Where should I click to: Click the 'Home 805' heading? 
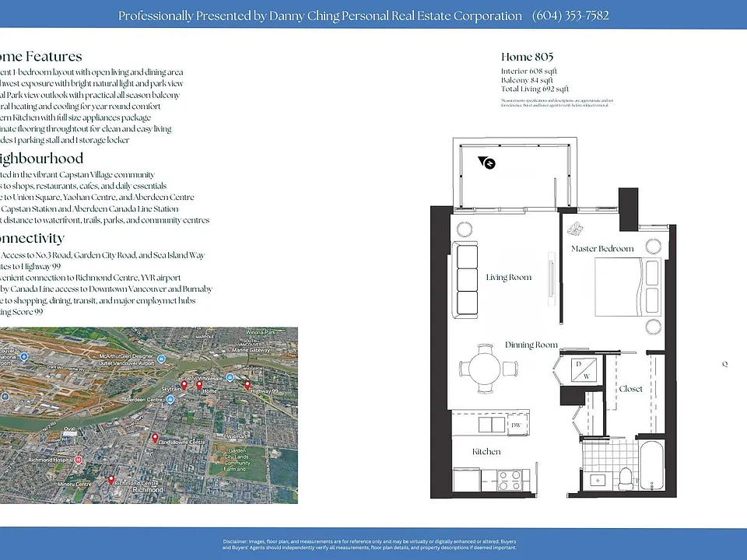(x=527, y=57)
